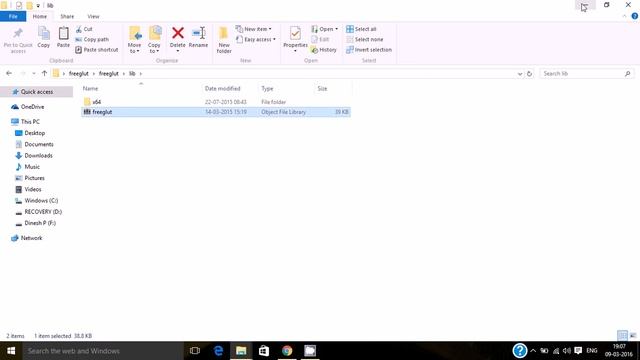The height and width of the screenshot is (360, 640).
Task: Search the web and Windows box
Action: [103, 351]
